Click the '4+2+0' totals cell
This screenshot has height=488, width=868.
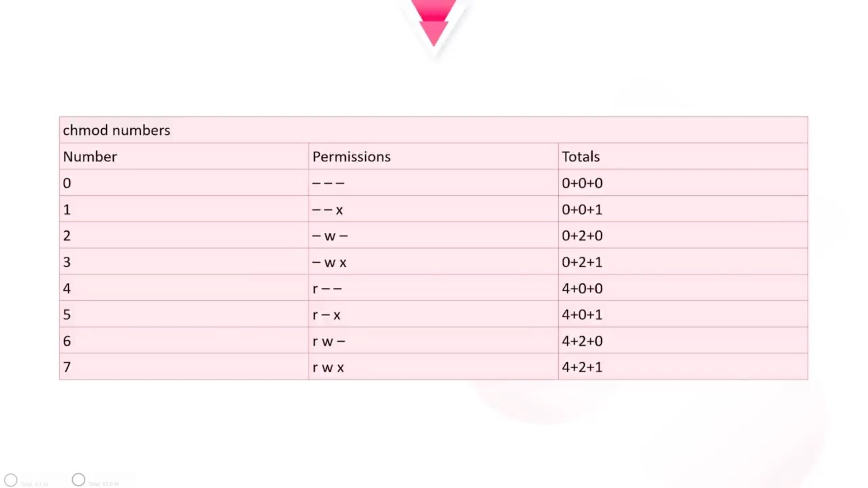582,341
